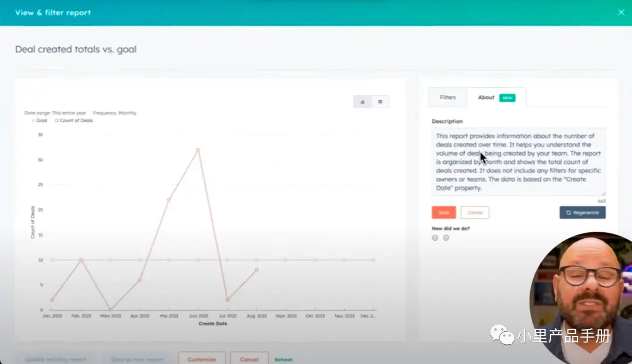Click Save as new report button

(137, 359)
